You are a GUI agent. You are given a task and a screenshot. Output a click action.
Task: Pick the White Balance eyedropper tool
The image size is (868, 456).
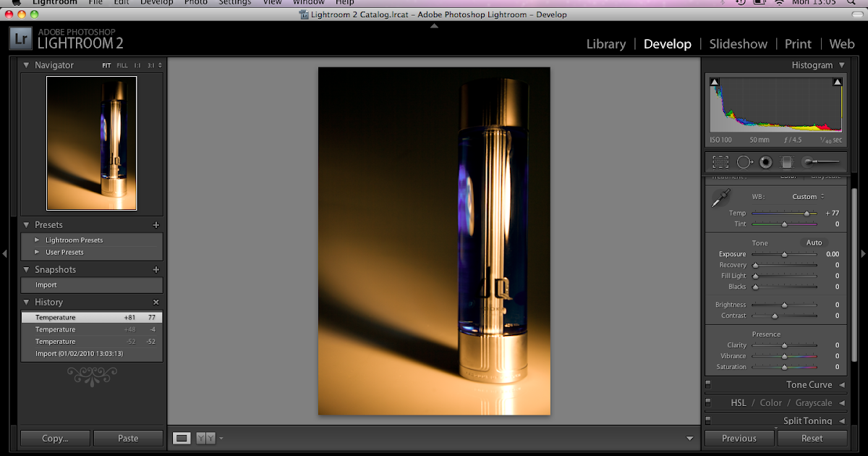point(720,198)
